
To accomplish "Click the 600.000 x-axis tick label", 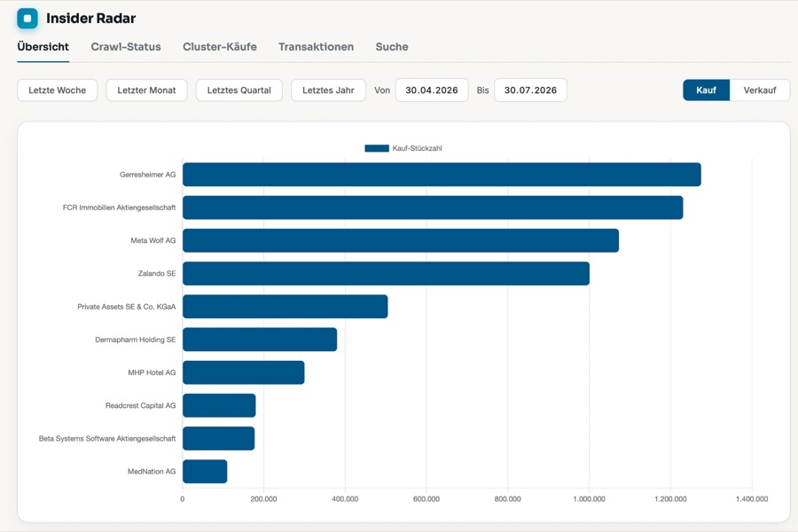I will click(426, 499).
